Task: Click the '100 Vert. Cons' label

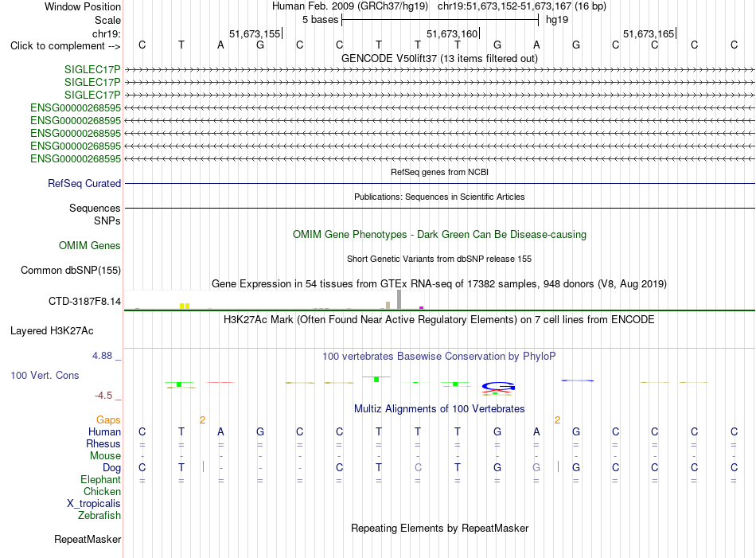Action: (45, 375)
